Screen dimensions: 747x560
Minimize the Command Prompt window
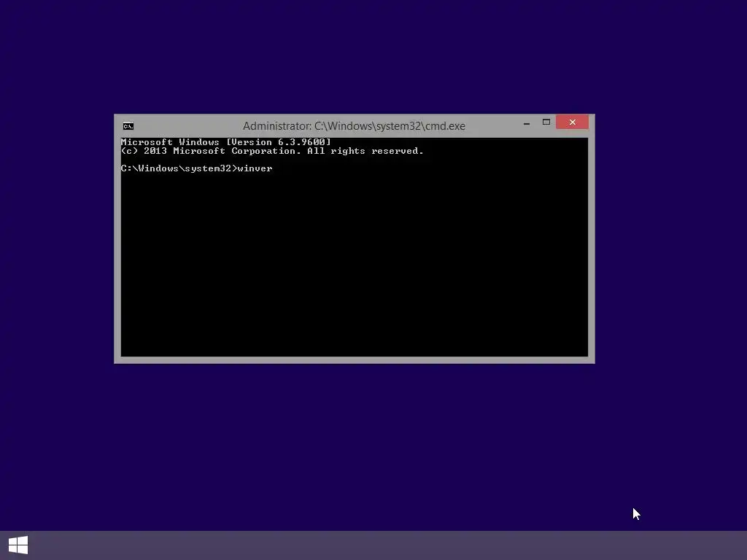[x=527, y=122]
